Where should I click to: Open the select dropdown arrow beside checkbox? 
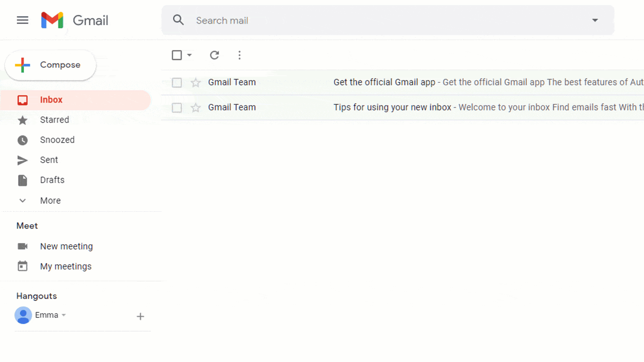(190, 55)
